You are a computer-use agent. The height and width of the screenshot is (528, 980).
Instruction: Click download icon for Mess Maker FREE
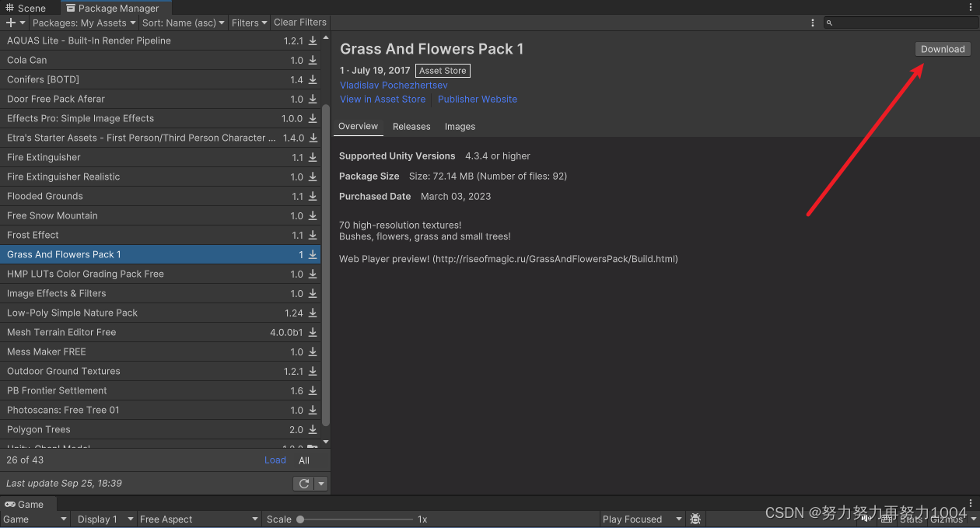313,351
